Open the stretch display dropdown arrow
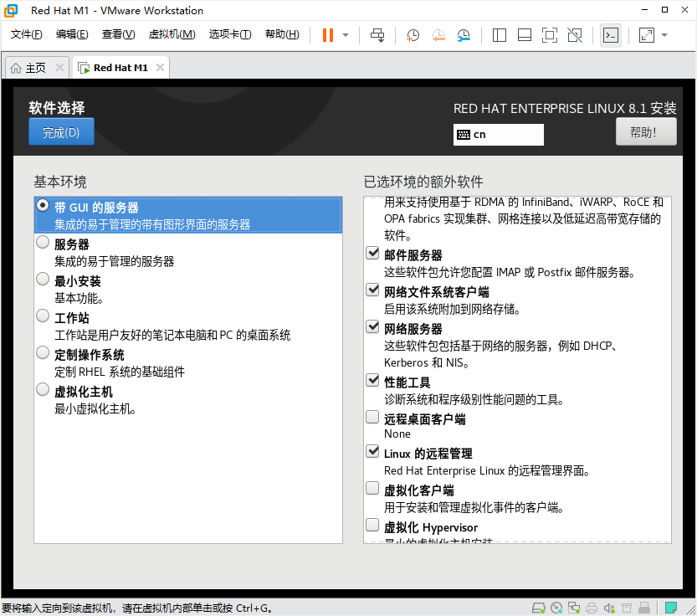Image resolution: width=697 pixels, height=616 pixels. [x=664, y=35]
